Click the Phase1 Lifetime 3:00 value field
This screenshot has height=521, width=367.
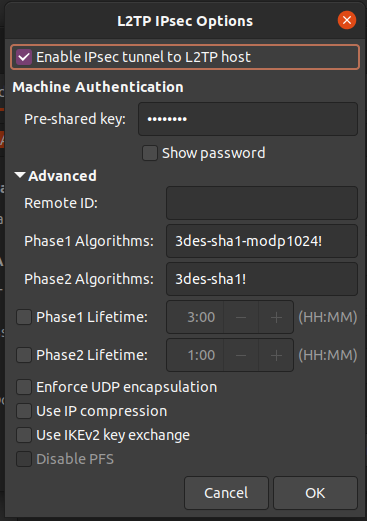pyautogui.click(x=195, y=317)
